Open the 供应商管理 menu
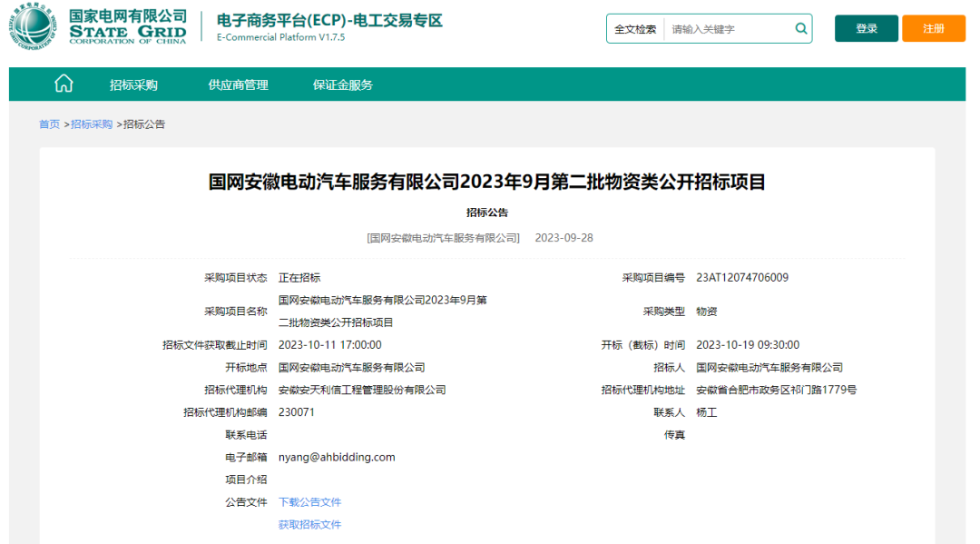Screen dimensions: 980x544 [238, 85]
